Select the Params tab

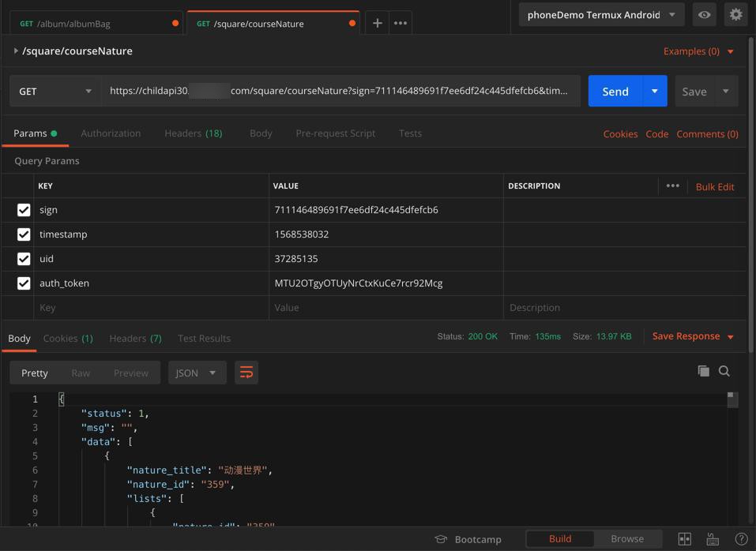point(36,133)
